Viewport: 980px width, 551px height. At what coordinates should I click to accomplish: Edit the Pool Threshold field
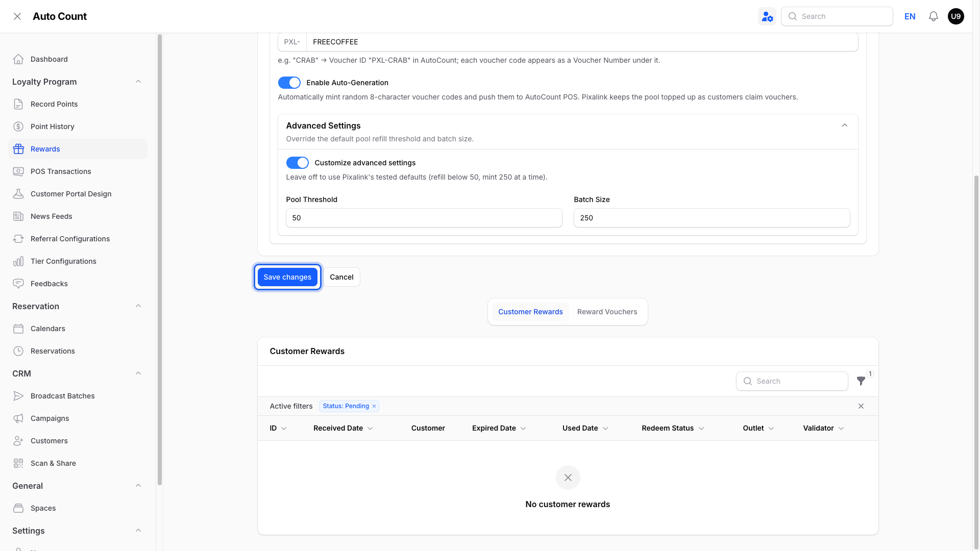point(424,218)
